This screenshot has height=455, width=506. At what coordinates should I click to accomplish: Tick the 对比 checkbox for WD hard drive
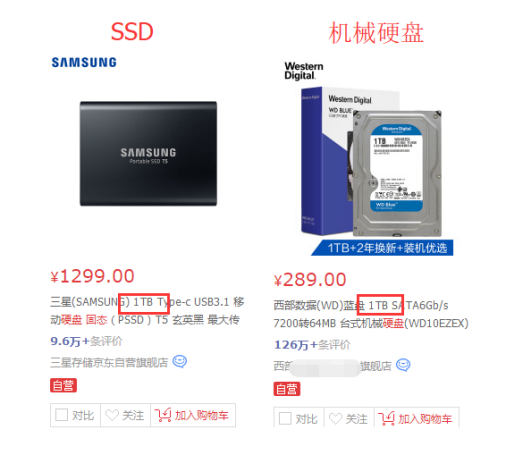point(285,419)
